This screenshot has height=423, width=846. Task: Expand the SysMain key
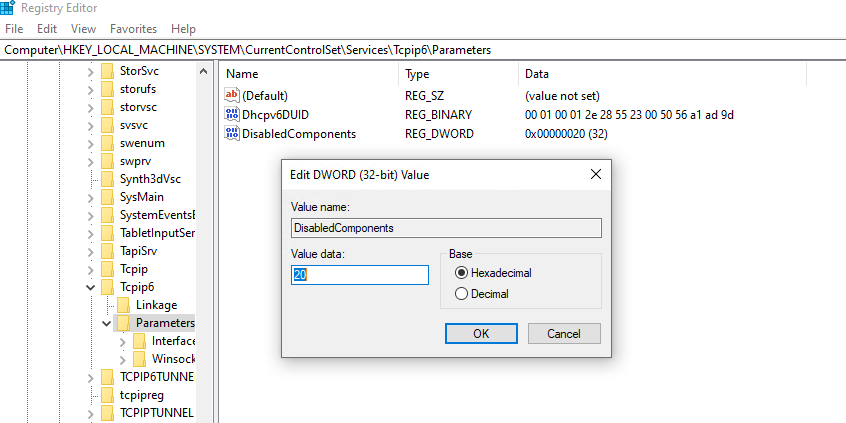(x=91, y=197)
